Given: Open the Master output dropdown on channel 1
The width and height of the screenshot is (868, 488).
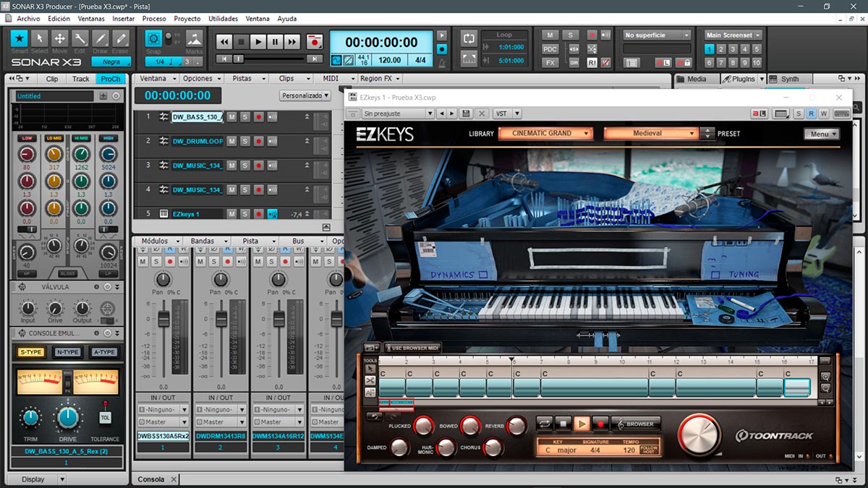Looking at the screenshot, I should click(163, 421).
